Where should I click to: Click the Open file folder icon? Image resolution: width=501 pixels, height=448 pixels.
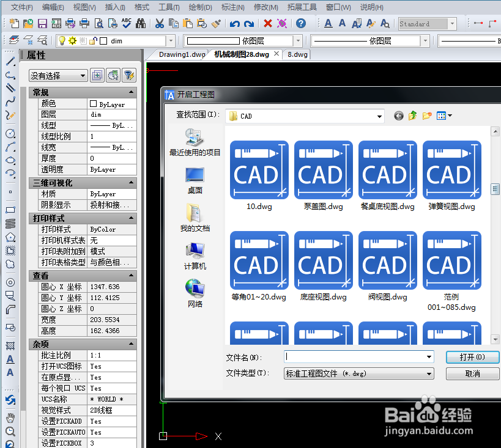pyautogui.click(x=28, y=24)
